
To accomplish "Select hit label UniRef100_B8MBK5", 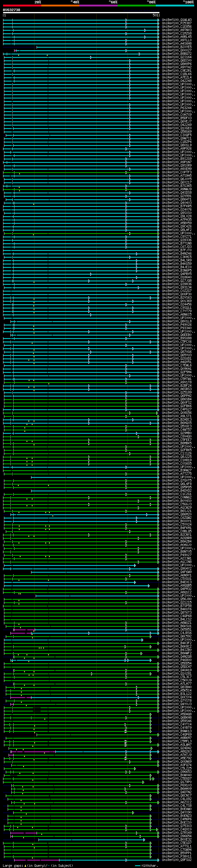I will [x=177, y=443].
